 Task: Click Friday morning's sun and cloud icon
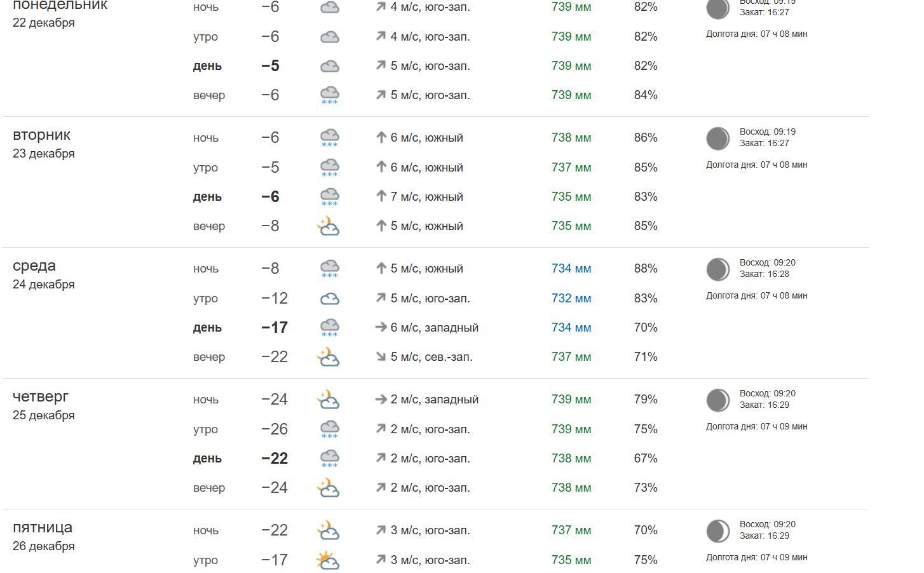[x=328, y=560]
